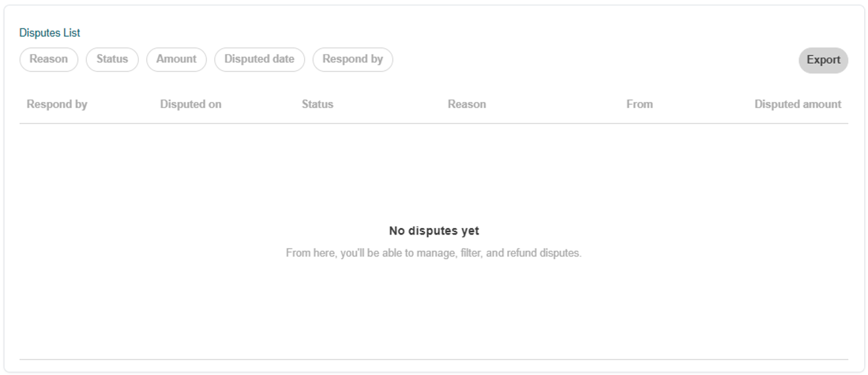The image size is (868, 375).
Task: Sort by the Respond by column header
Action: pyautogui.click(x=57, y=104)
